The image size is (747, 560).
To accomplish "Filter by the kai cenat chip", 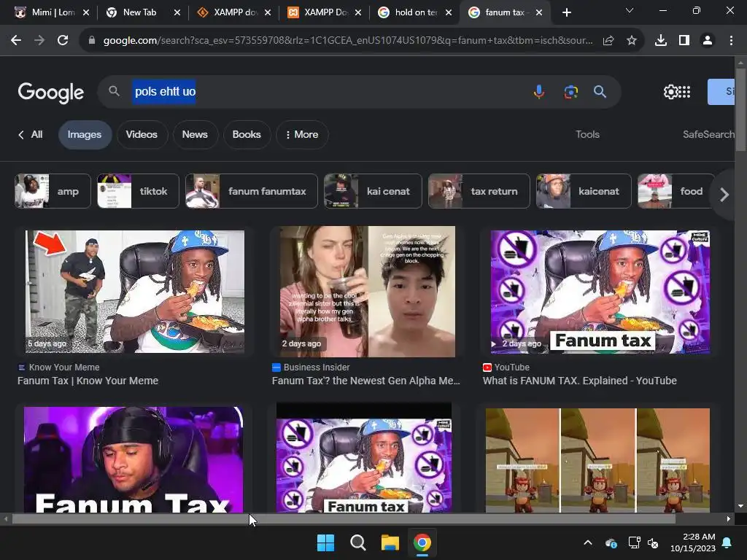I will (x=373, y=191).
